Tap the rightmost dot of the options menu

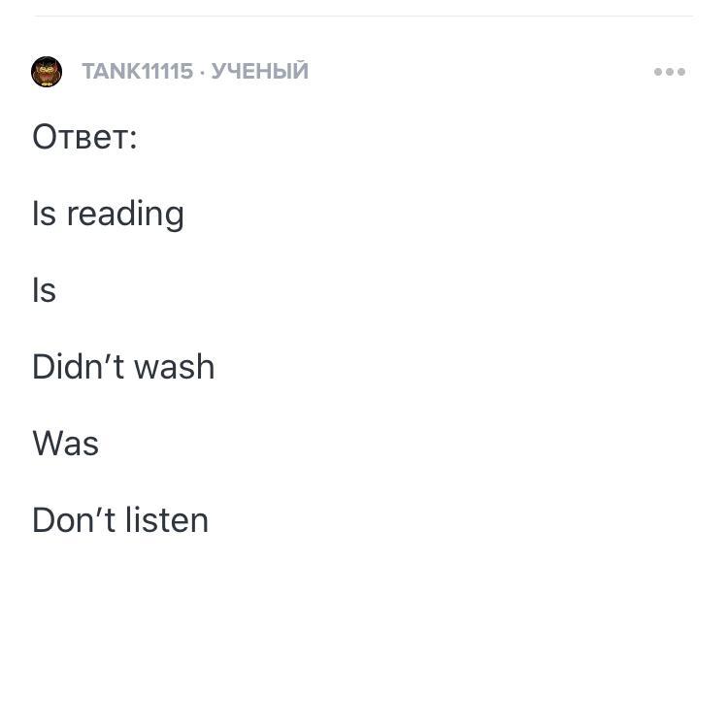pos(681,72)
